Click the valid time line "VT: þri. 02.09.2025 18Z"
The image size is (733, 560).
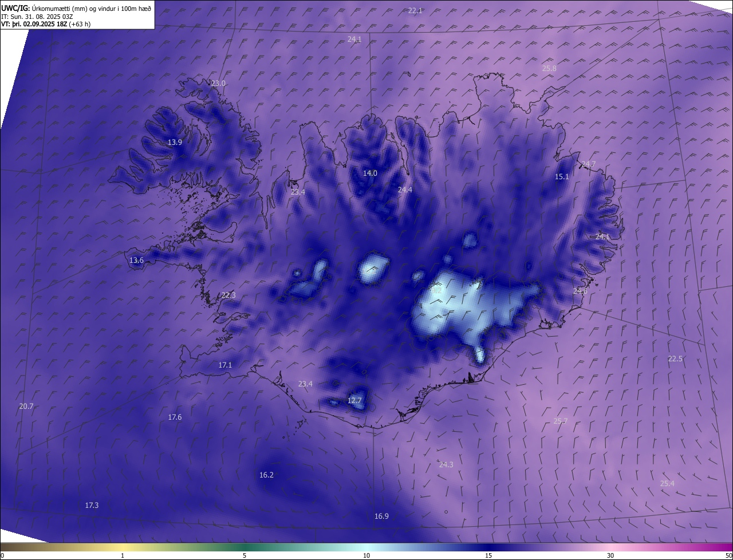[x=34, y=24]
